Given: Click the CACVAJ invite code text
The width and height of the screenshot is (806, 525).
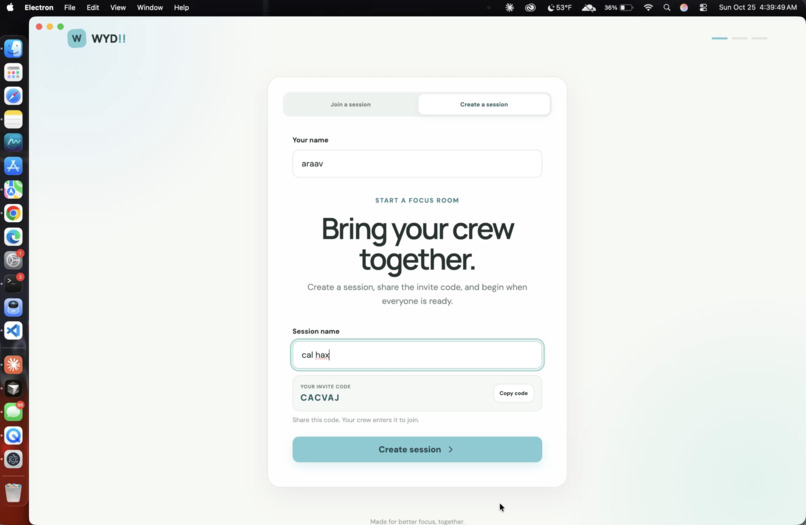Looking at the screenshot, I should (320, 397).
